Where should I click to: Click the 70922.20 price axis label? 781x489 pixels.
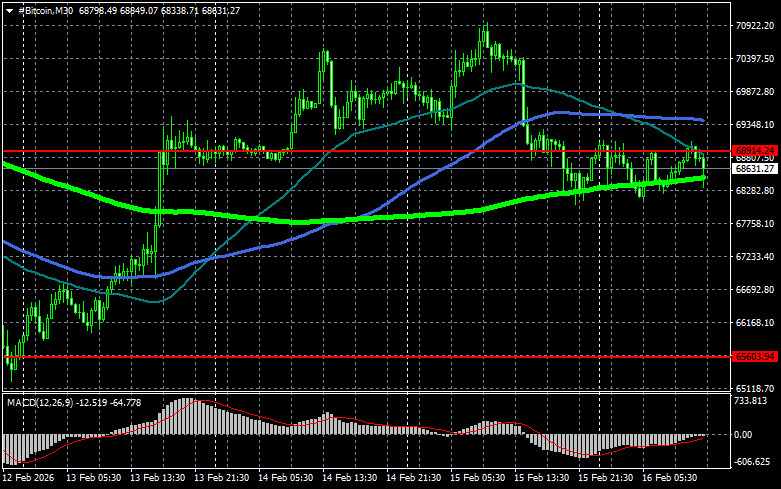click(755, 25)
